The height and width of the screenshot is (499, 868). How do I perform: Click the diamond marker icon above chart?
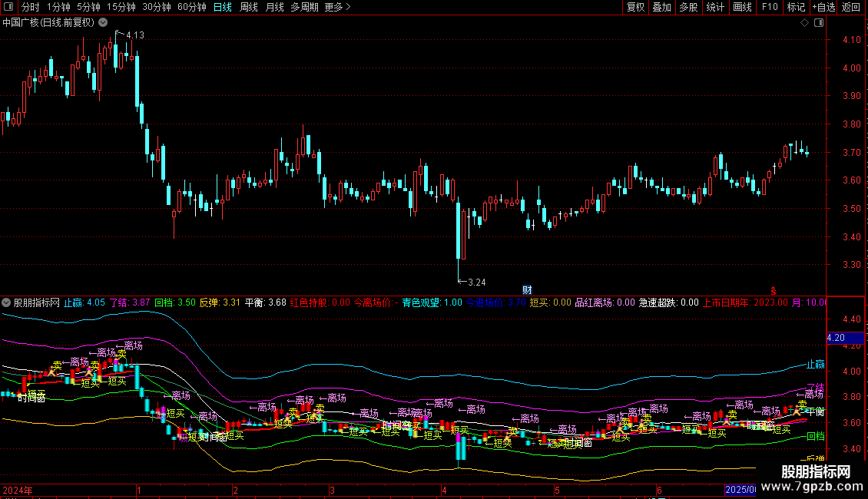coord(805,23)
